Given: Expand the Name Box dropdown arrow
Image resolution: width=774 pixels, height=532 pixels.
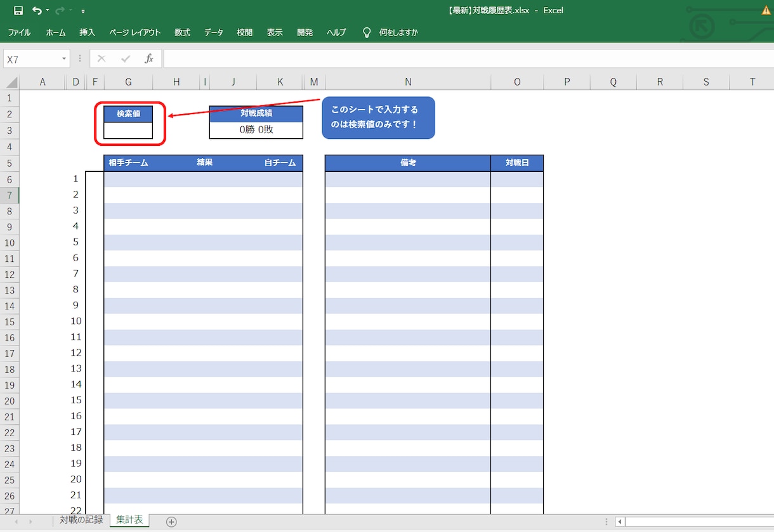Looking at the screenshot, I should [x=64, y=59].
